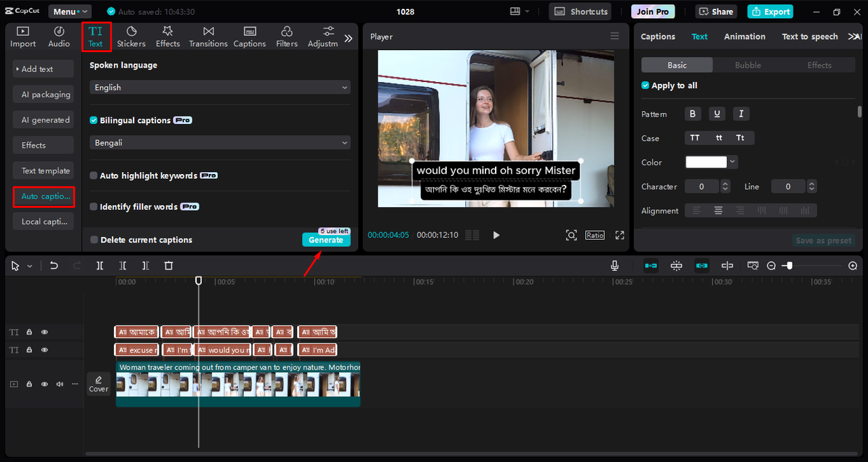Click the Split clip tool
The width and height of the screenshot is (868, 462).
[100, 266]
